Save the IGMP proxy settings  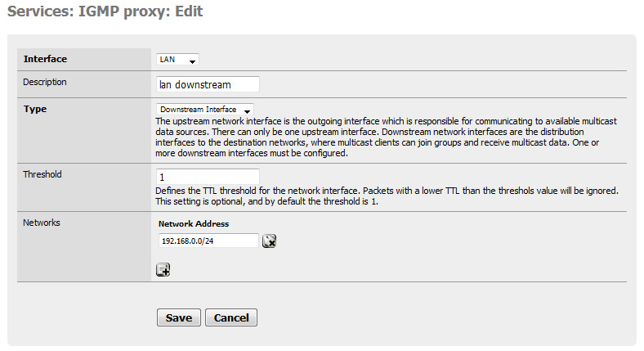[179, 317]
